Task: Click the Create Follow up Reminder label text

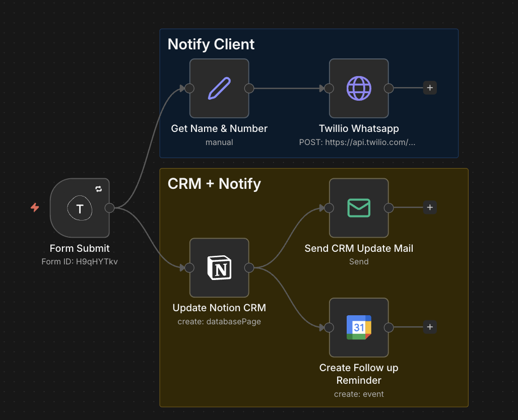Action: 359,374
